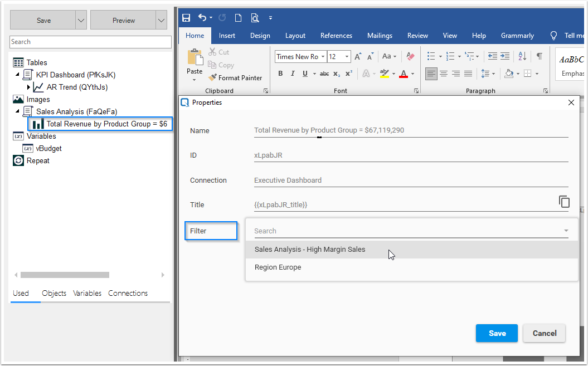This screenshot has width=588, height=366.
Task: Click Cancel in the Properties dialog
Action: (544, 333)
